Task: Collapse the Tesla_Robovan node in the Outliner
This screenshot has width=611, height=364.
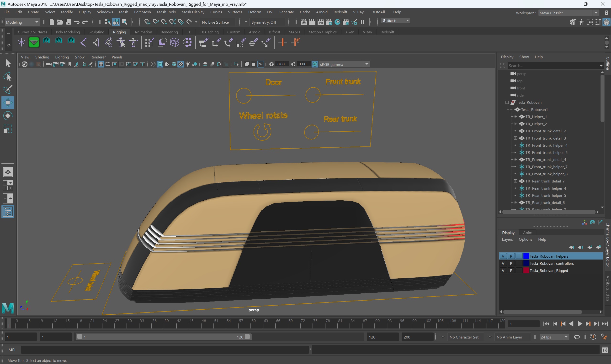Action: click(507, 102)
